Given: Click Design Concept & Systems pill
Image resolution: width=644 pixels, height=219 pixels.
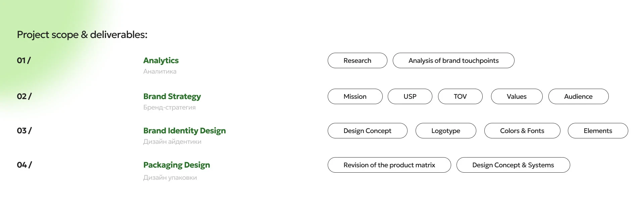Looking at the screenshot, I should [x=513, y=165].
